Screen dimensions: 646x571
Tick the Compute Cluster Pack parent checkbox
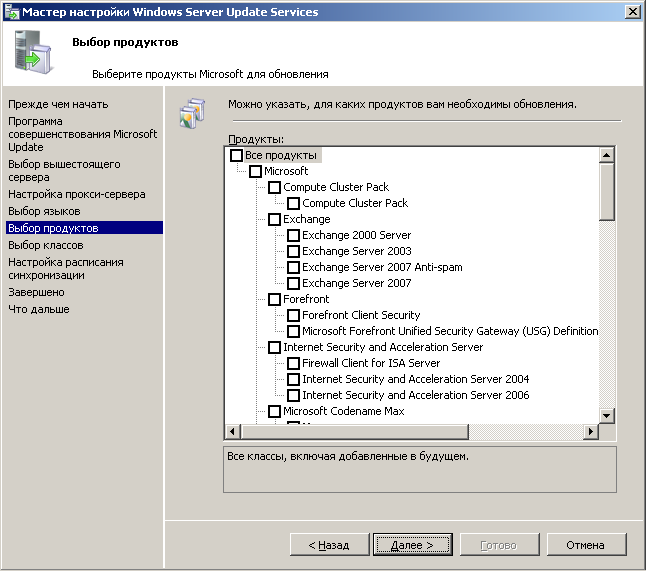pyautogui.click(x=274, y=187)
